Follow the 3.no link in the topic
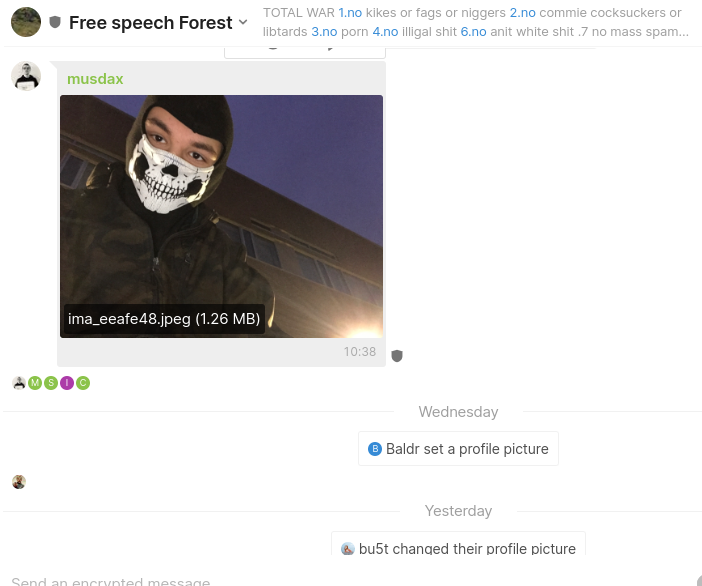 [x=324, y=32]
